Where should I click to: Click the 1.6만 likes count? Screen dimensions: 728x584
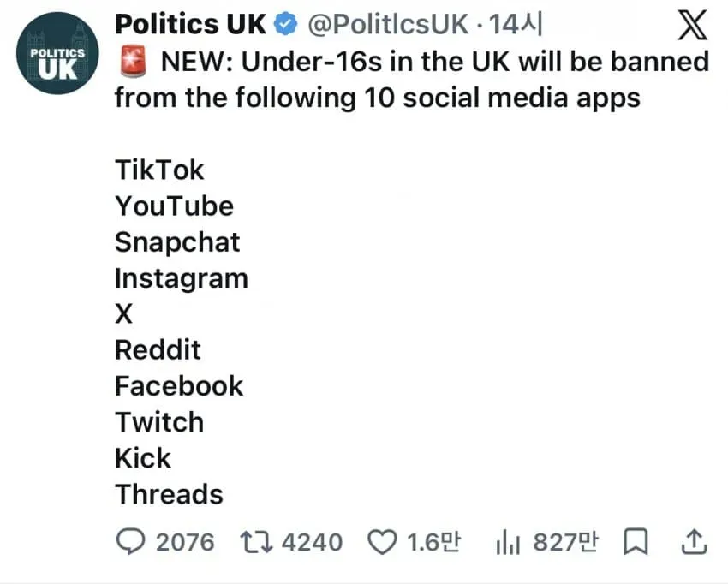click(433, 542)
